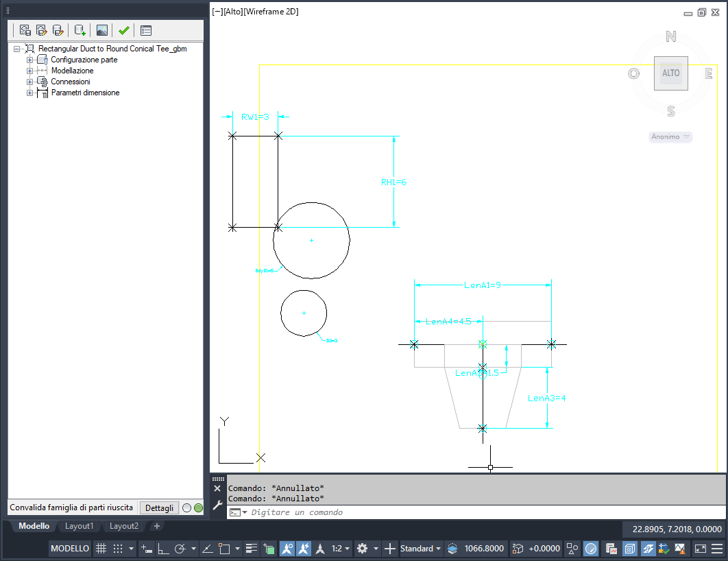Open the 1:2 annotation scale dropdown

340,549
